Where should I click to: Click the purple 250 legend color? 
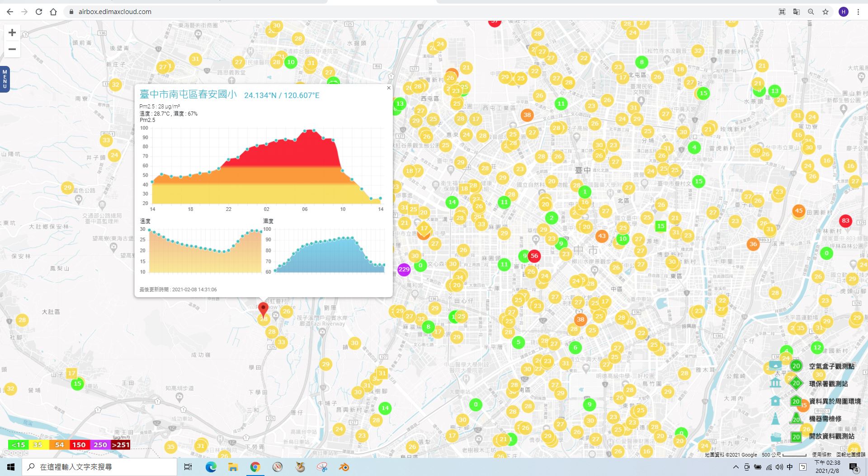click(100, 445)
